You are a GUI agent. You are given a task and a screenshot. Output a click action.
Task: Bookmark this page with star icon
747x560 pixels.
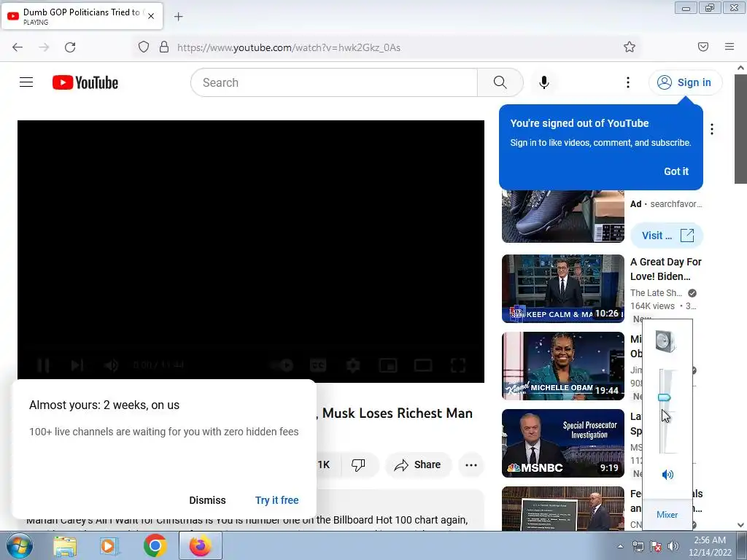click(x=630, y=47)
